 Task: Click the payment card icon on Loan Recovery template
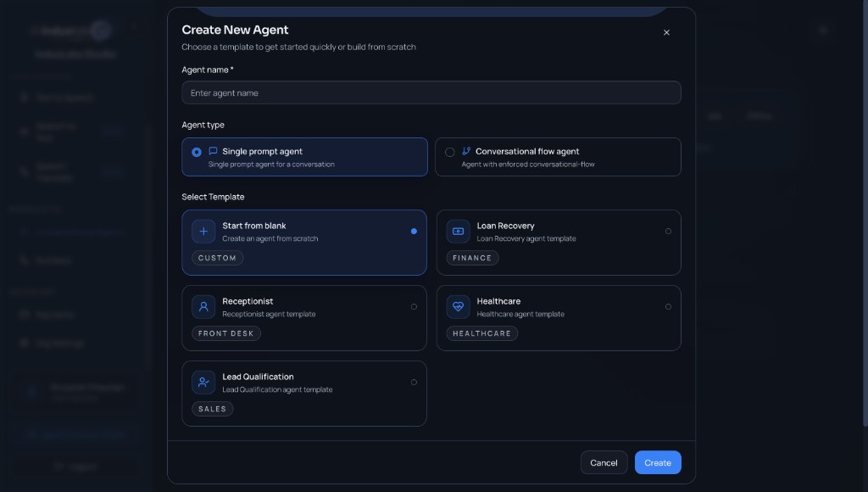pos(458,231)
